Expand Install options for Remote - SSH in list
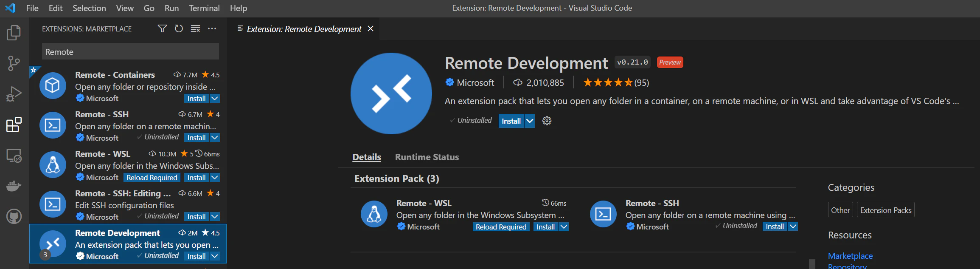The width and height of the screenshot is (980, 269). point(215,138)
